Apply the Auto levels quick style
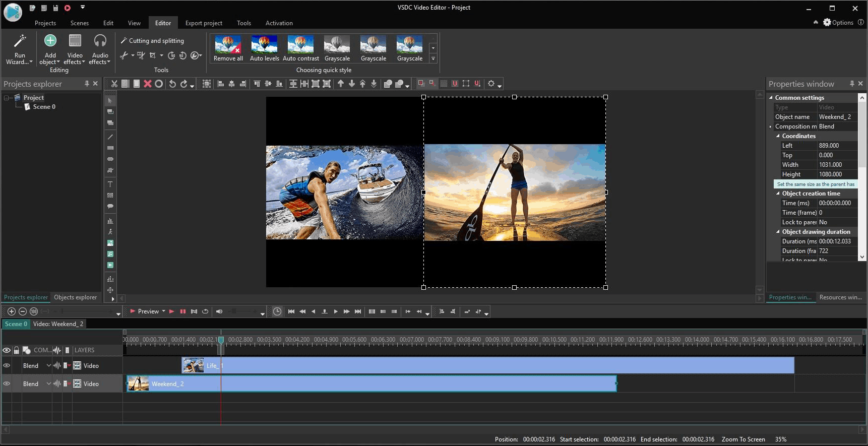 pyautogui.click(x=264, y=48)
